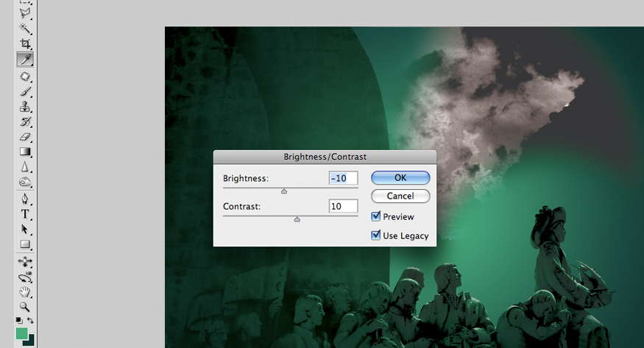The image size is (644, 348).
Task: Select the Patch healing tool
Action: tap(24, 77)
